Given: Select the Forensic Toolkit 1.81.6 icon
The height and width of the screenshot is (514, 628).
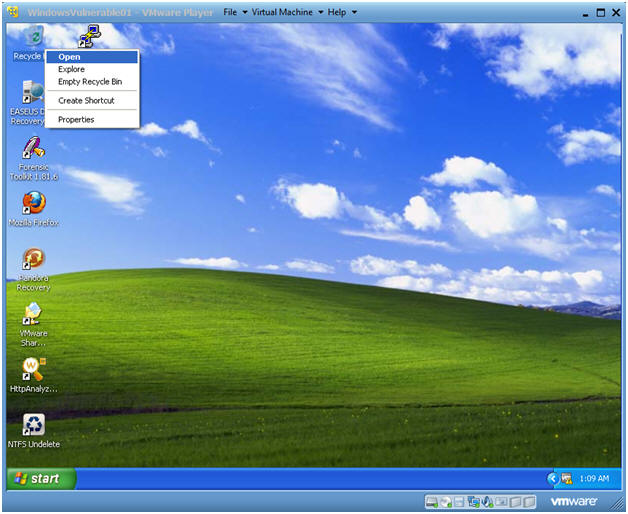Looking at the screenshot, I should [34, 147].
